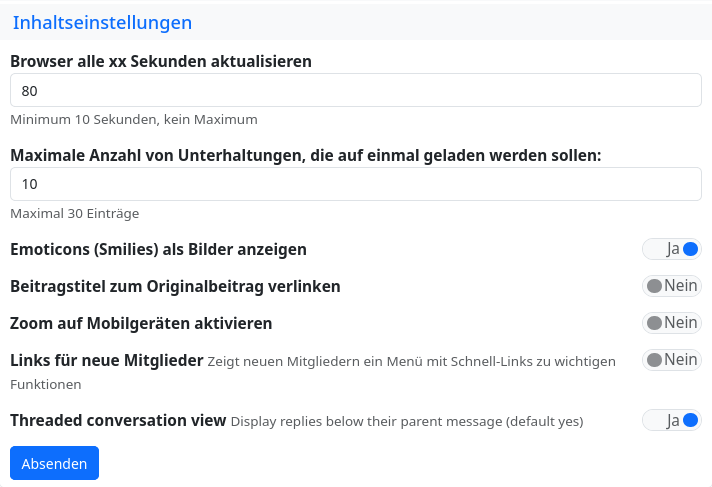Click the browser refresh seconds input field
This screenshot has height=487, width=712.
coord(355,90)
